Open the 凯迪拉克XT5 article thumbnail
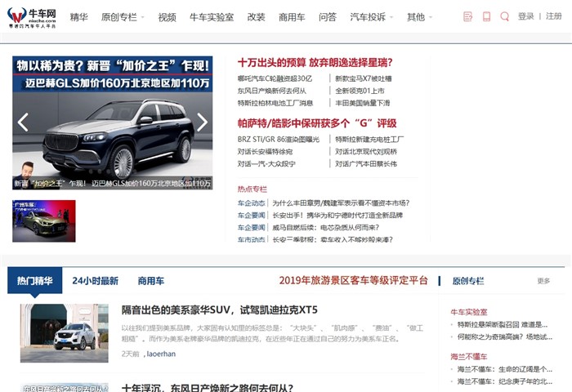This screenshot has width=572, height=392. tap(65, 333)
